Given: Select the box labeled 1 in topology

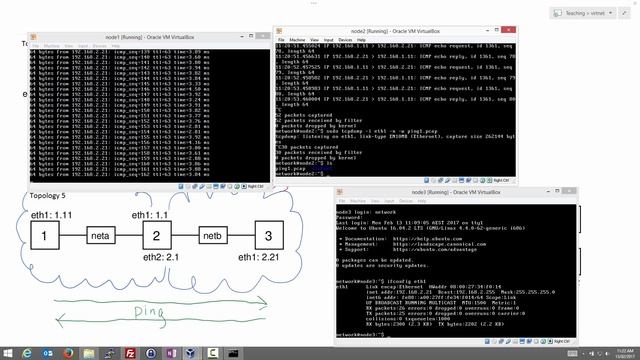Looking at the screenshot, I should click(45, 235).
